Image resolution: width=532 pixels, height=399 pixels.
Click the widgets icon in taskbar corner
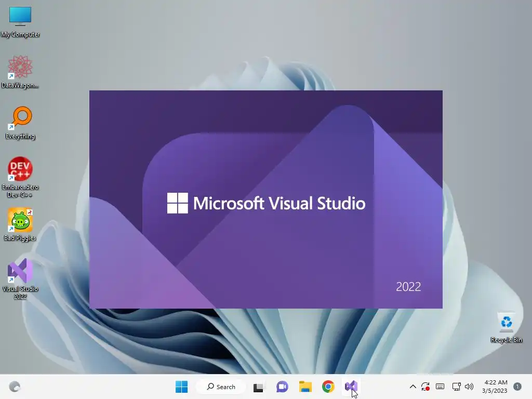coord(15,387)
